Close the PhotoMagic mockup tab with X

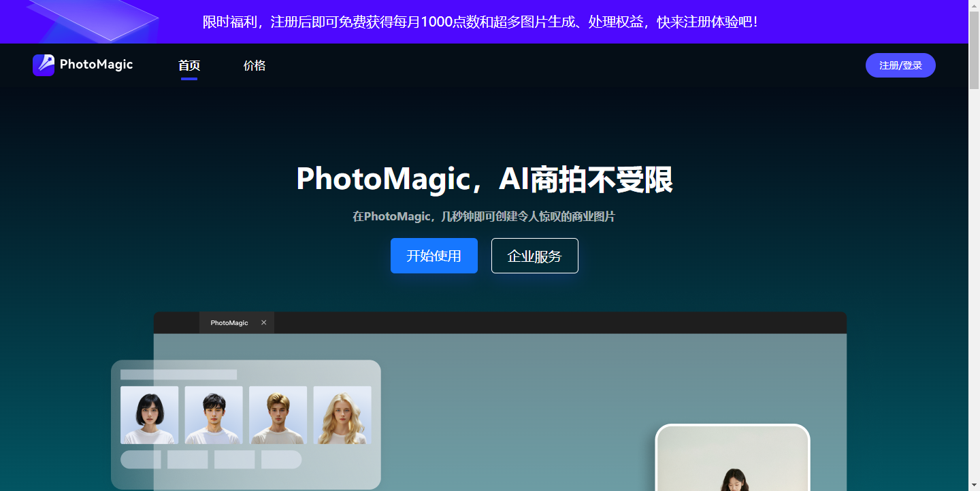pos(264,322)
